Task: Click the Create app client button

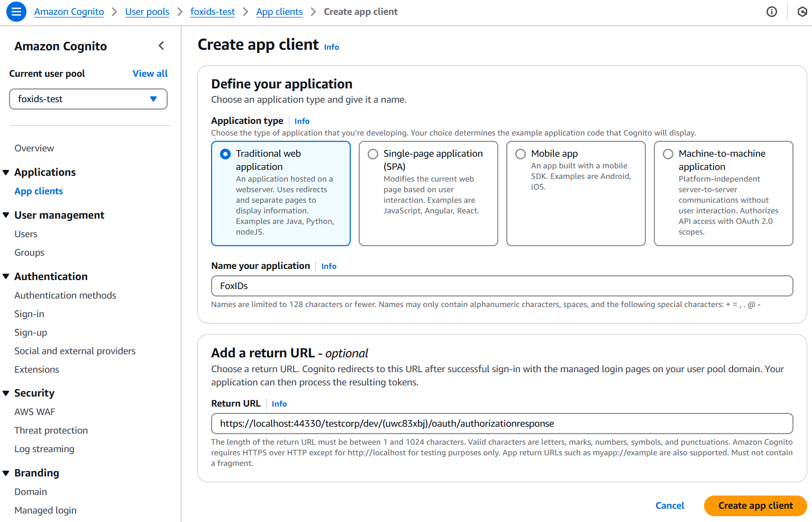Action: click(x=755, y=506)
